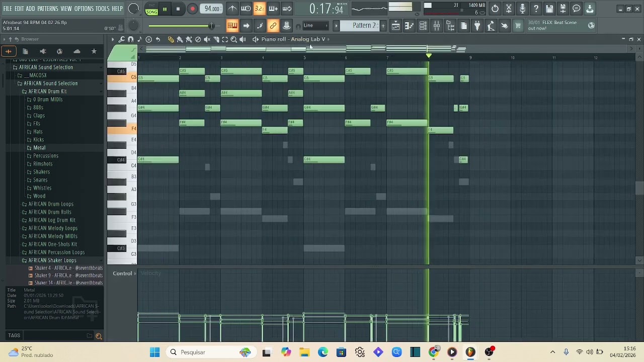644x362 pixels.
Task: Select the piano roll Mute tool
Action: (207, 39)
